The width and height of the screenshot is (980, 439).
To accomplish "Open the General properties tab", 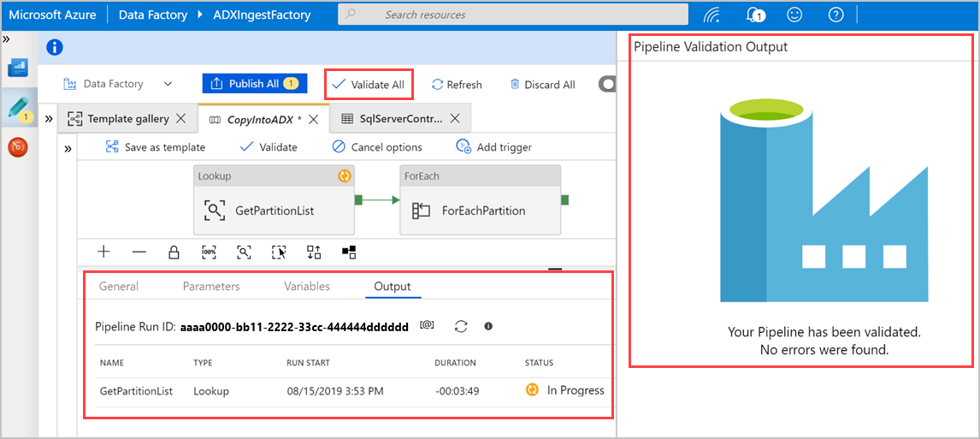I will pos(119,287).
